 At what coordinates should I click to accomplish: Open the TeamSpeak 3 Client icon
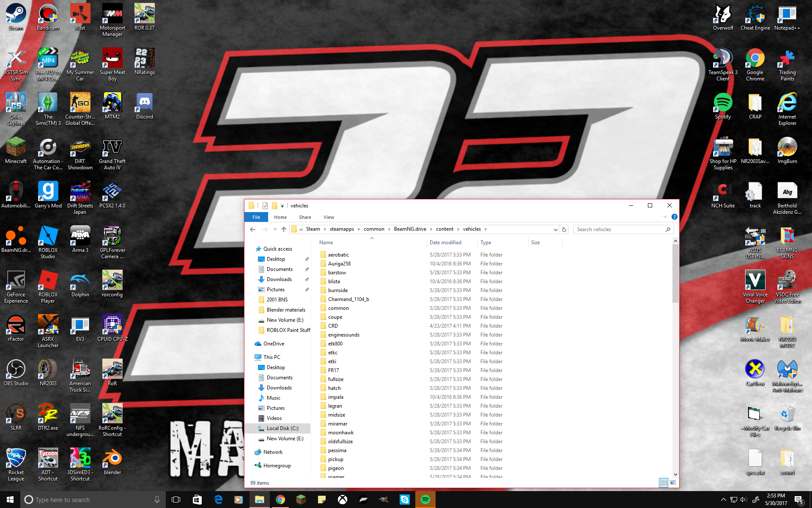click(x=723, y=65)
